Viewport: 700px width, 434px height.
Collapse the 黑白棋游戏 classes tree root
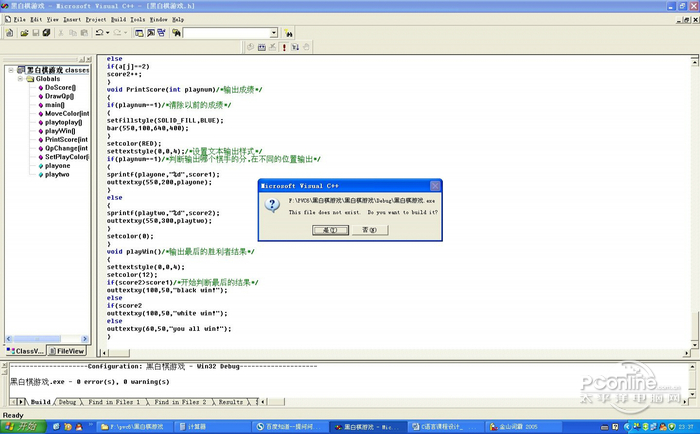pyautogui.click(x=10, y=70)
